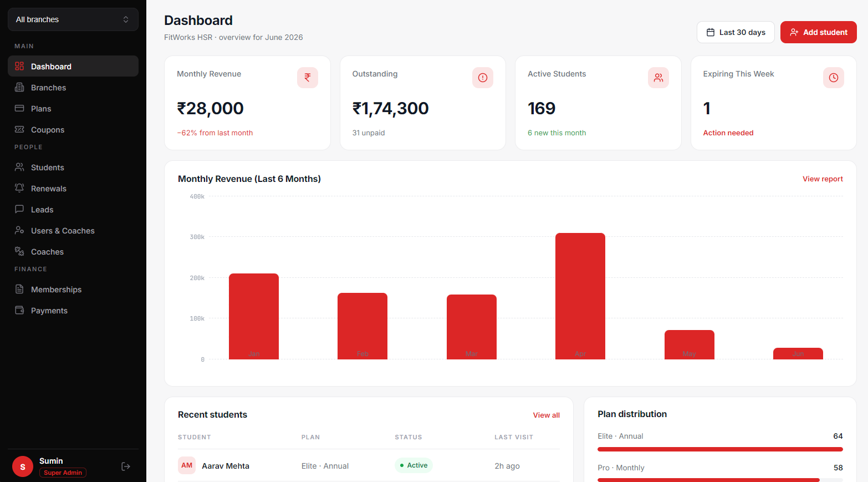Select Coaches menu entry

[x=73, y=251]
